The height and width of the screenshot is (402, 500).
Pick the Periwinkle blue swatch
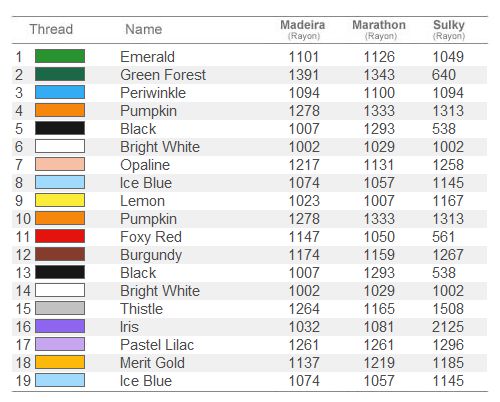click(x=60, y=92)
